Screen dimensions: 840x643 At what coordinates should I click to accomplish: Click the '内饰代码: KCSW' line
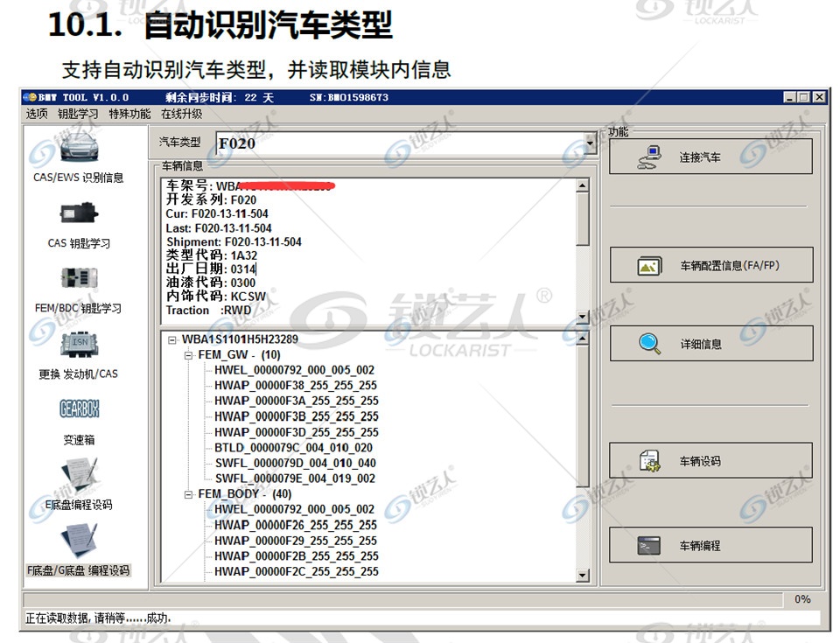[216, 297]
